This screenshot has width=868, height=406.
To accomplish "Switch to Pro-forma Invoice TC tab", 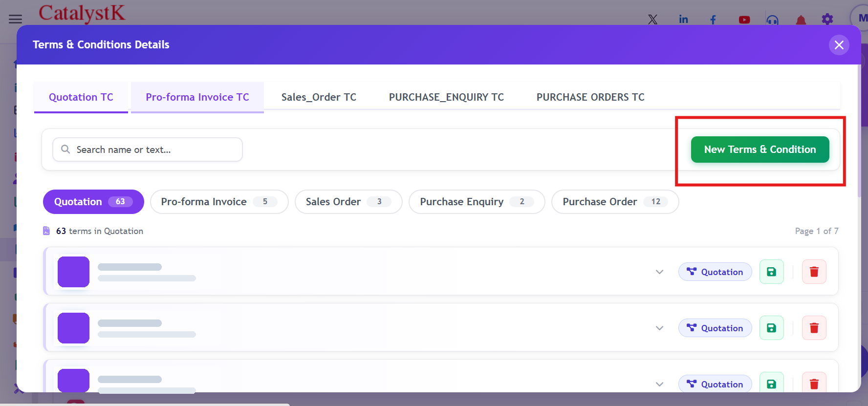I will point(197,97).
